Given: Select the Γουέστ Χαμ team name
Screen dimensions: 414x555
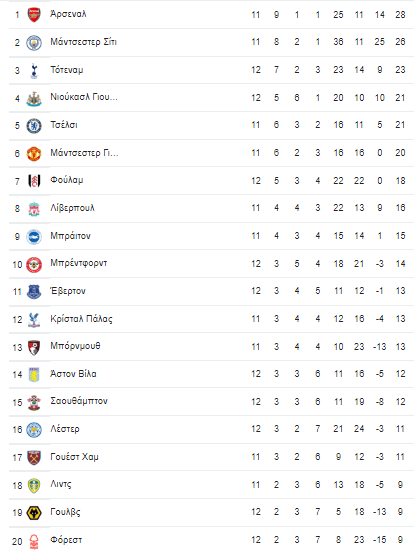Looking at the screenshot, I should click(x=74, y=457).
